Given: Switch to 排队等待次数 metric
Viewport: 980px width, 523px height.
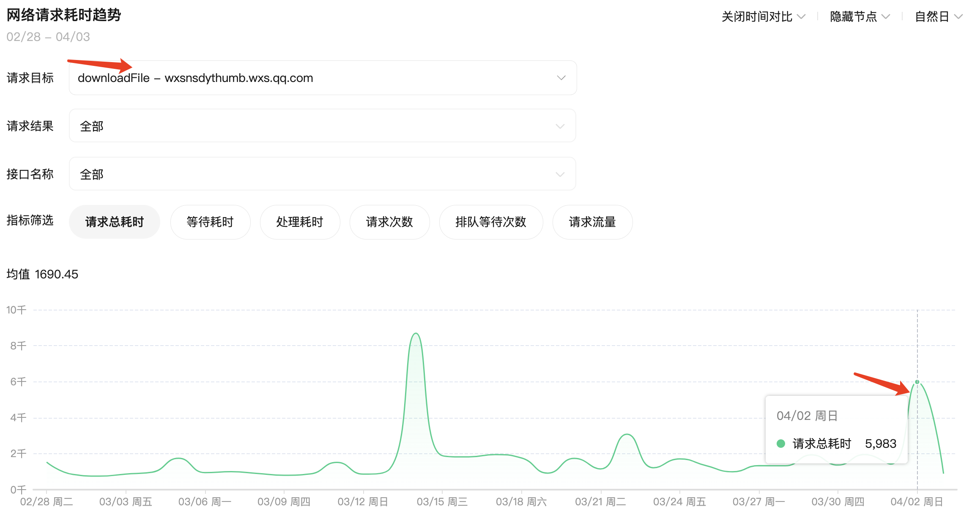Looking at the screenshot, I should click(491, 222).
